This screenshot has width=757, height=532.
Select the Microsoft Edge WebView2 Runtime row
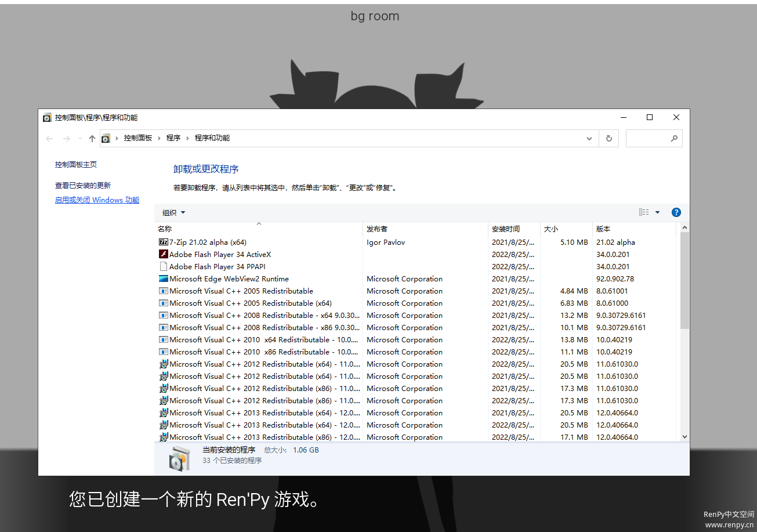coord(416,278)
